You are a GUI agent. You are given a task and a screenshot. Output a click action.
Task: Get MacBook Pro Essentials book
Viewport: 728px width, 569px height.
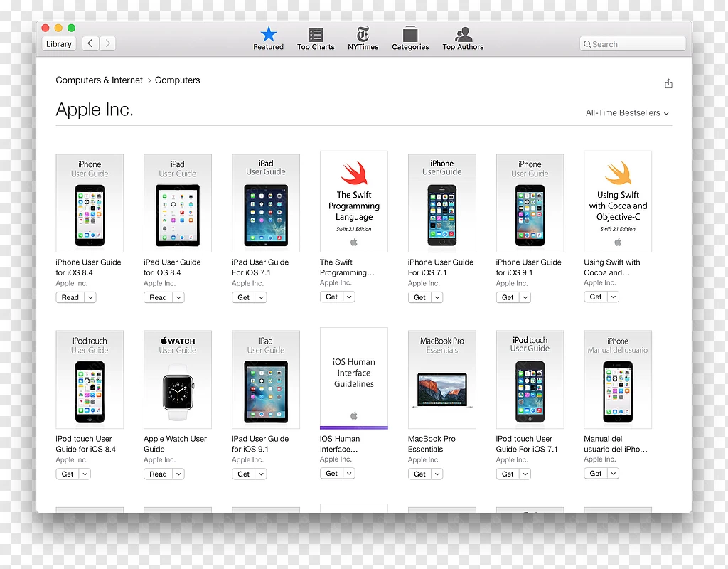(x=419, y=474)
